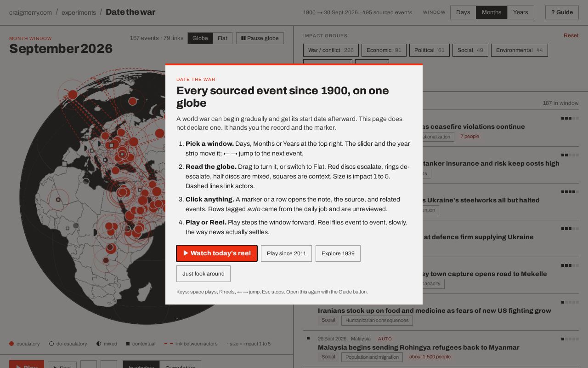Open the ? Guide button in the header
588x368 pixels.
pyautogui.click(x=562, y=12)
